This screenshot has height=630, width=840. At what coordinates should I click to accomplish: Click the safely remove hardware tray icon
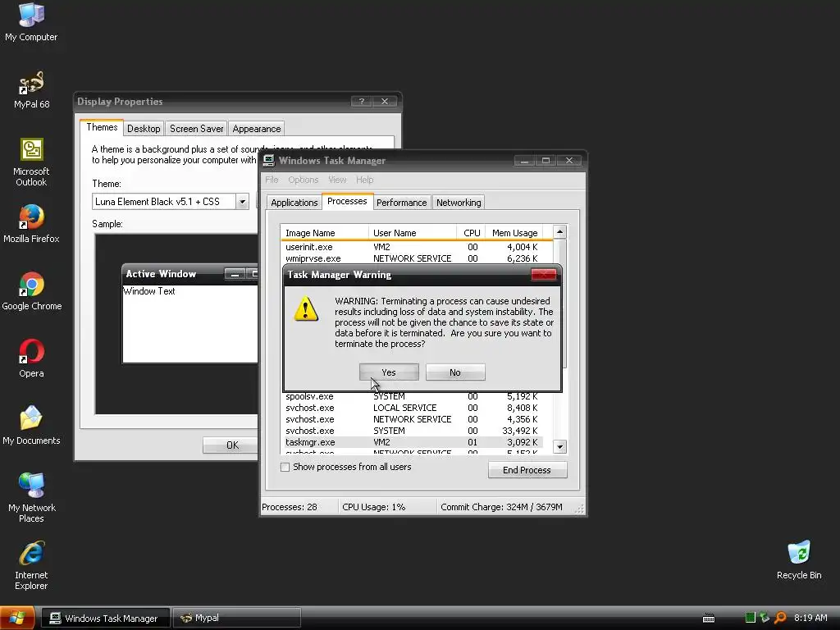click(765, 618)
